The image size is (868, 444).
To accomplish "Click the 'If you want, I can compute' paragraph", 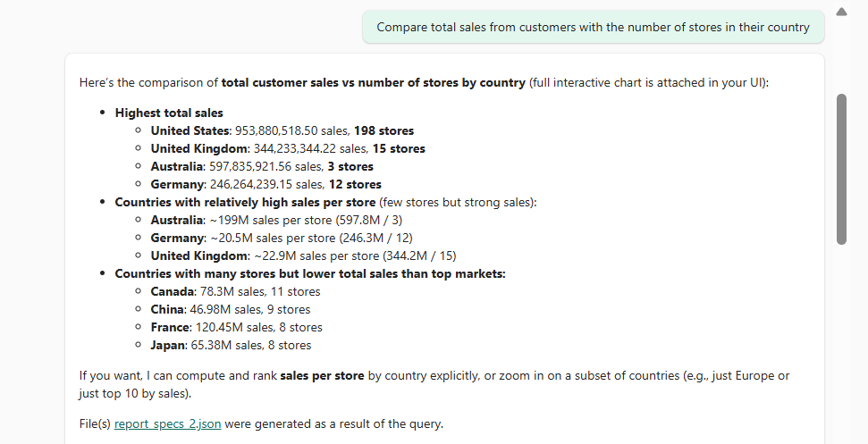I will pyautogui.click(x=434, y=384).
